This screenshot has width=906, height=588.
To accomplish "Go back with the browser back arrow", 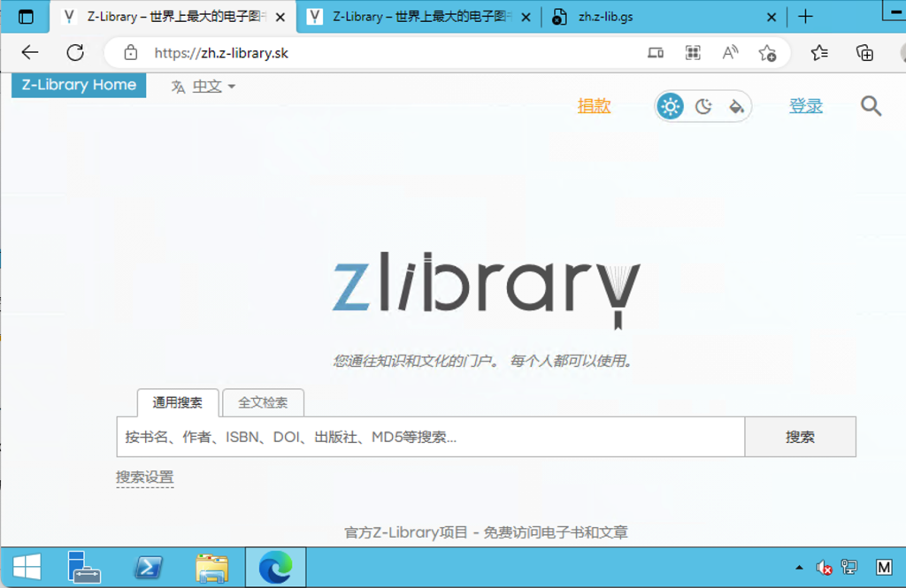I will pyautogui.click(x=30, y=53).
